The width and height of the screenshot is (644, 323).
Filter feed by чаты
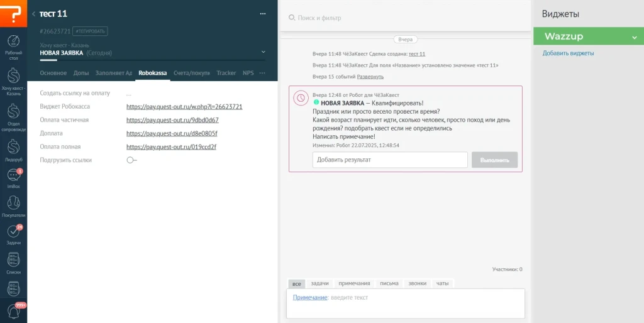coord(442,283)
